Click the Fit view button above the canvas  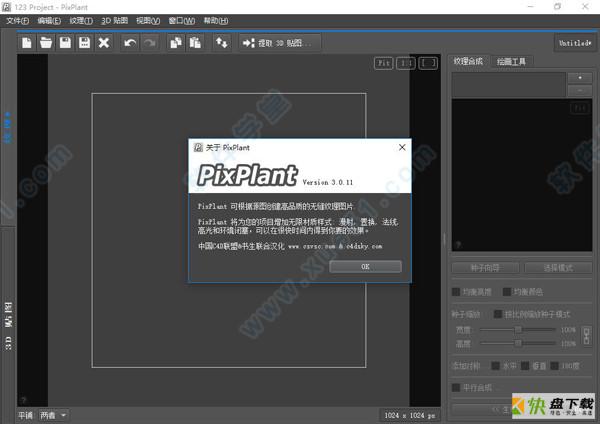[x=384, y=63]
